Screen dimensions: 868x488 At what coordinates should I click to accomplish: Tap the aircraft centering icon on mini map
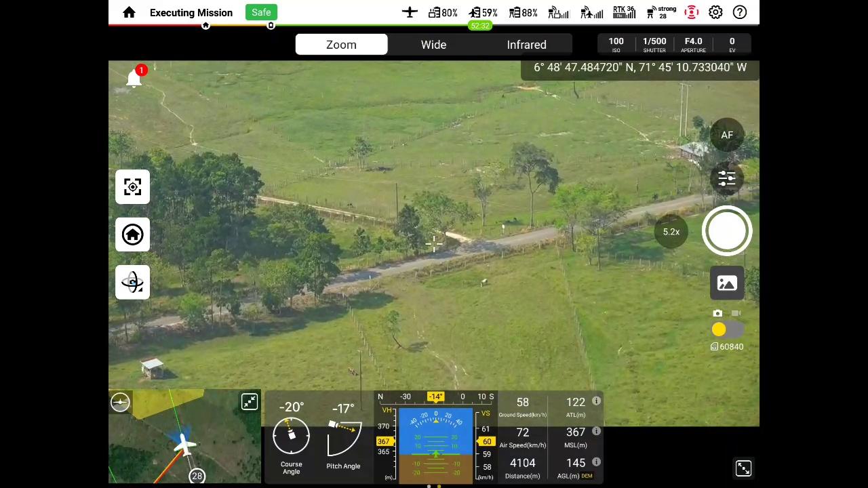(x=120, y=402)
